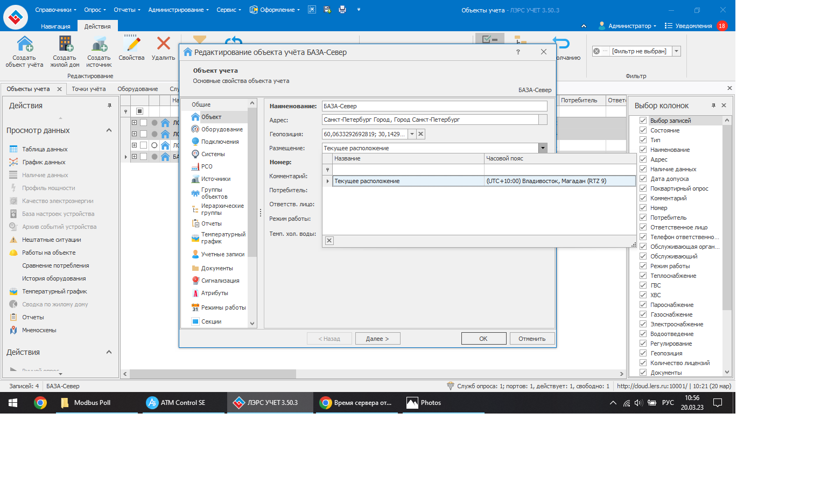Toggle Комментарий column checkbox

tap(643, 198)
